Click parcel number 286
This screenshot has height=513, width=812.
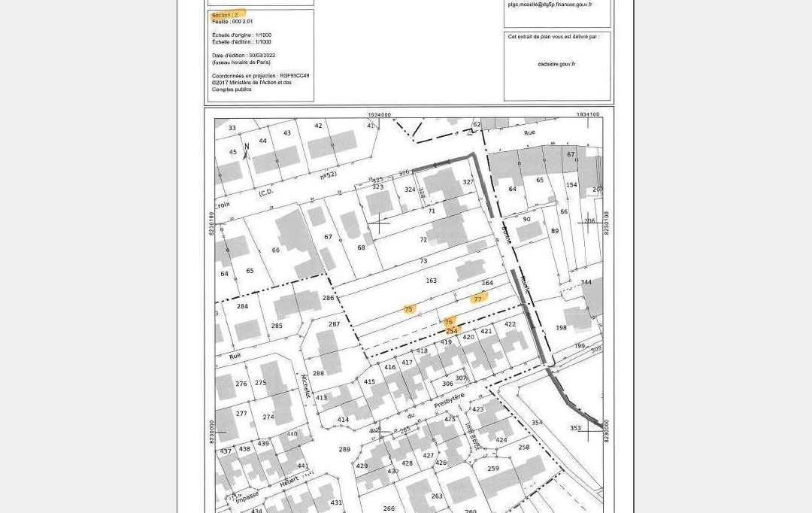[329, 298]
